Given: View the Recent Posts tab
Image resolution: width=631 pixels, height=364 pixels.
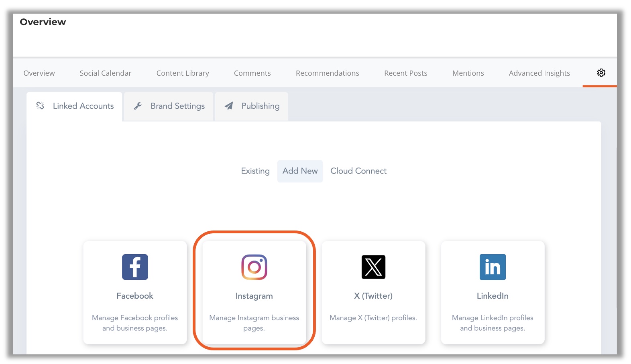Looking at the screenshot, I should (406, 73).
